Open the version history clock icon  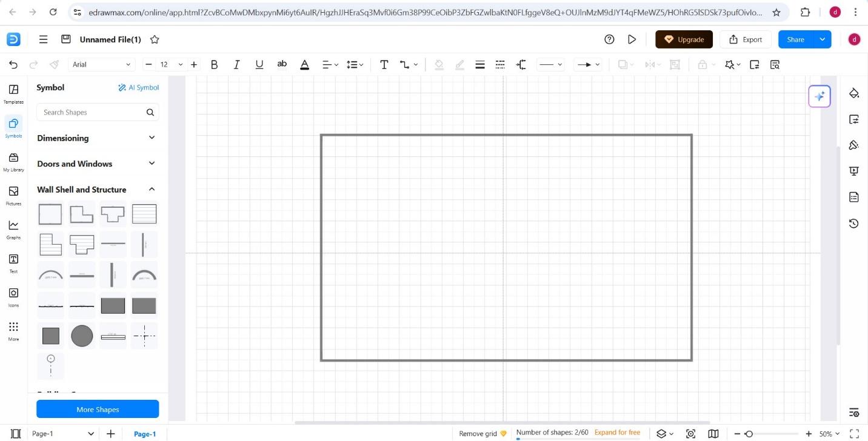click(854, 224)
